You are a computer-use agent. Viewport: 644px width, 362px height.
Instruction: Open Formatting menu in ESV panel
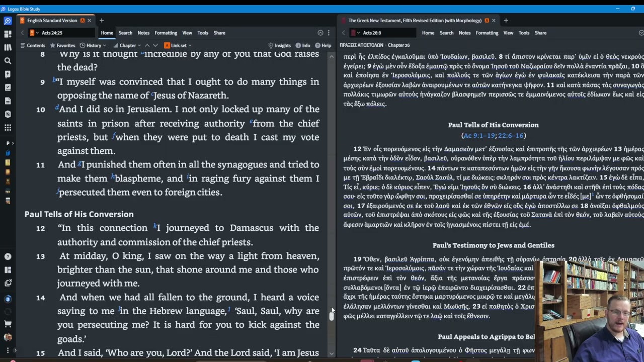click(x=166, y=33)
